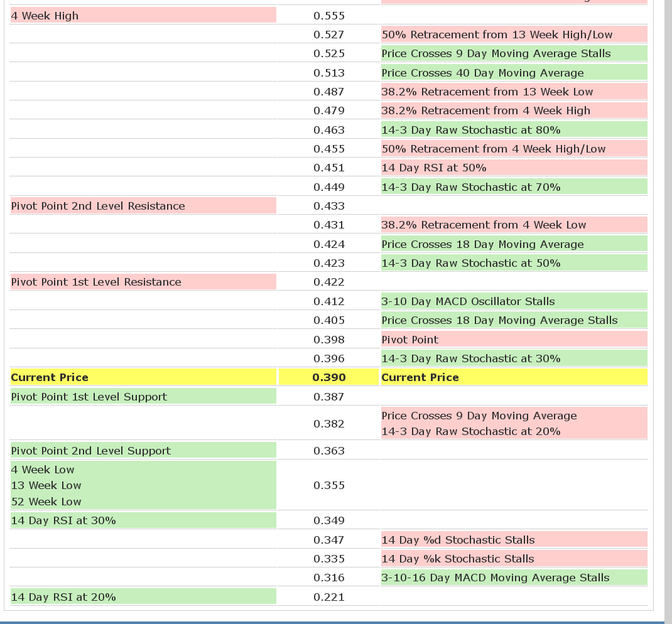Select the 0.527 price value
This screenshot has height=624, width=672.
pos(328,35)
